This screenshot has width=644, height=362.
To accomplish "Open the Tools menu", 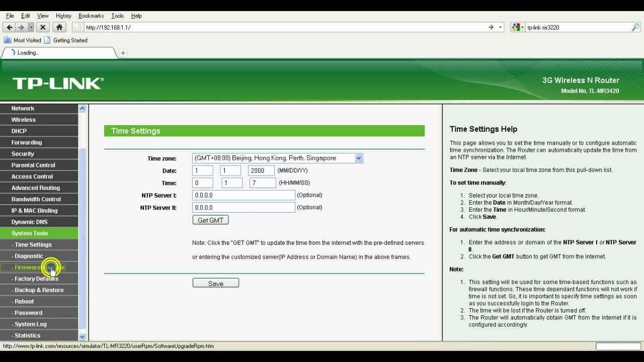I will 117,16.
